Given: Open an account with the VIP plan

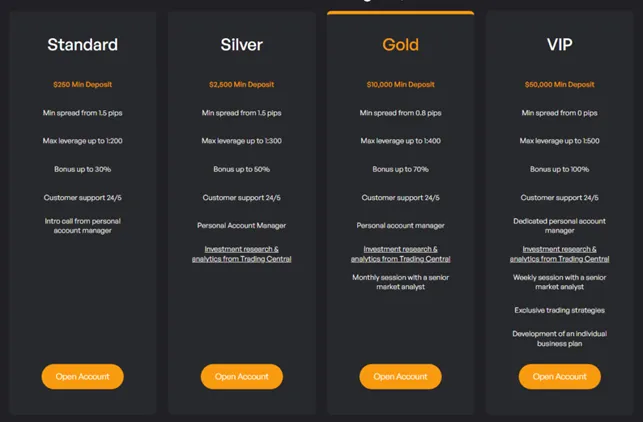Looking at the screenshot, I should tap(559, 376).
